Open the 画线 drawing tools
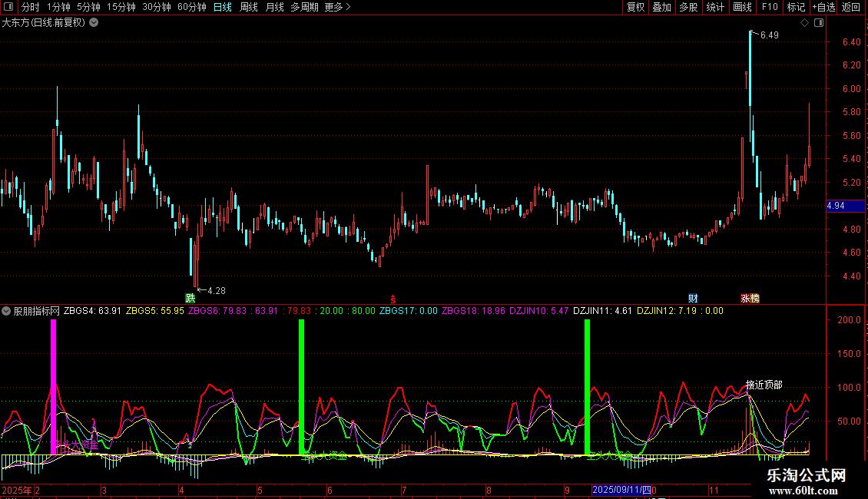This screenshot has height=499, width=868. pyautogui.click(x=742, y=7)
